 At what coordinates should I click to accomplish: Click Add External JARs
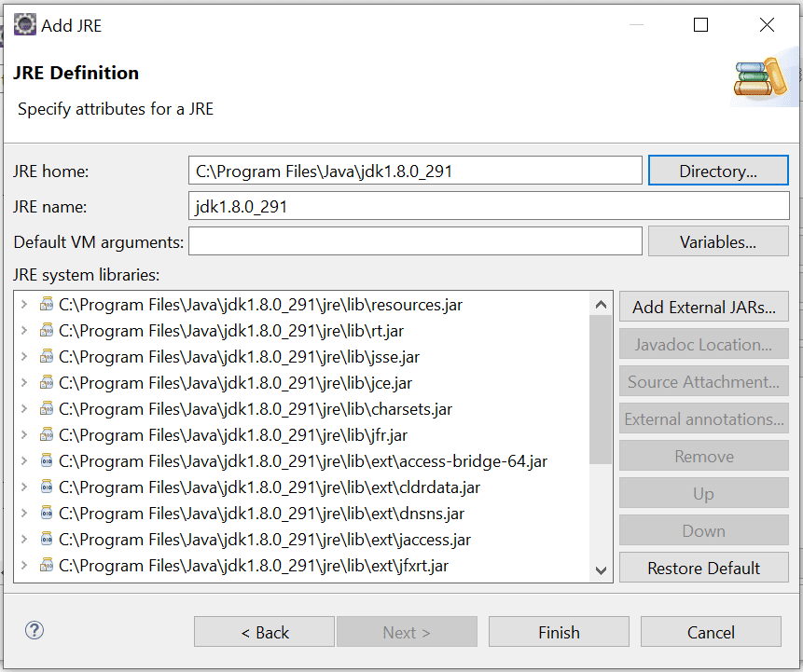pyautogui.click(x=703, y=306)
